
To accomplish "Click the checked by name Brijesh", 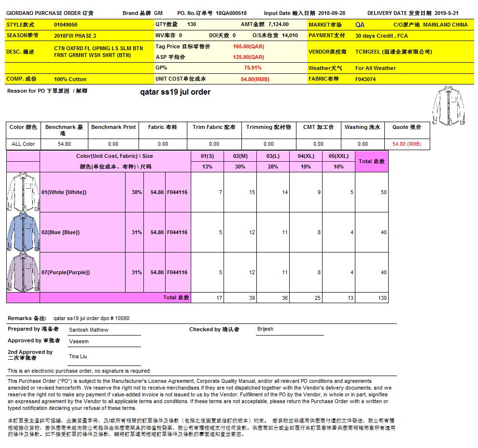I will point(265,329).
